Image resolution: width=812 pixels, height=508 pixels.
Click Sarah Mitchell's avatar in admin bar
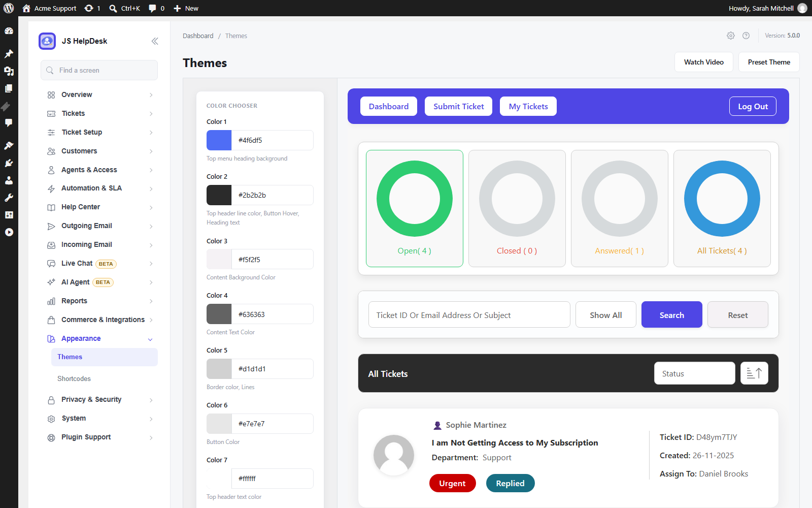(802, 8)
